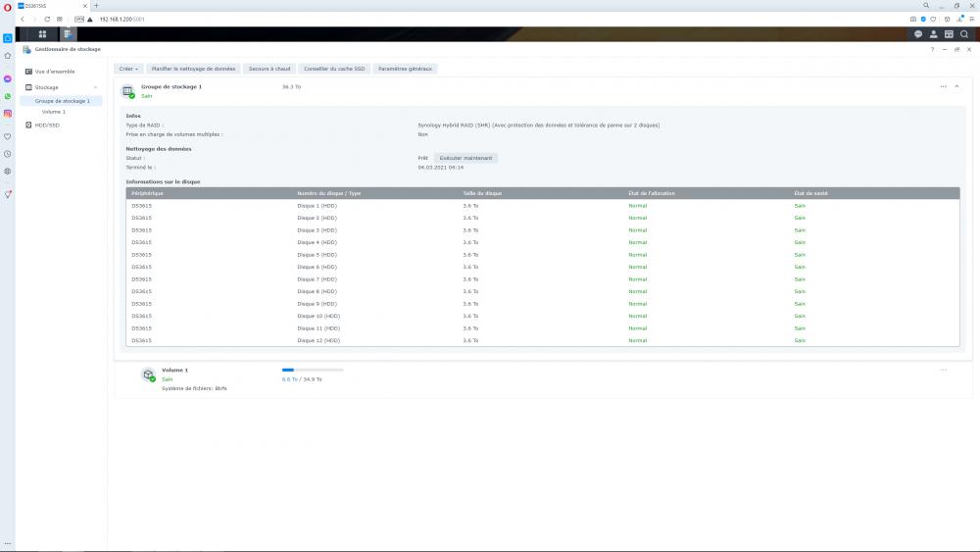
Task: Collapse the Groupe de stockage 1 panel
Action: pos(956,87)
